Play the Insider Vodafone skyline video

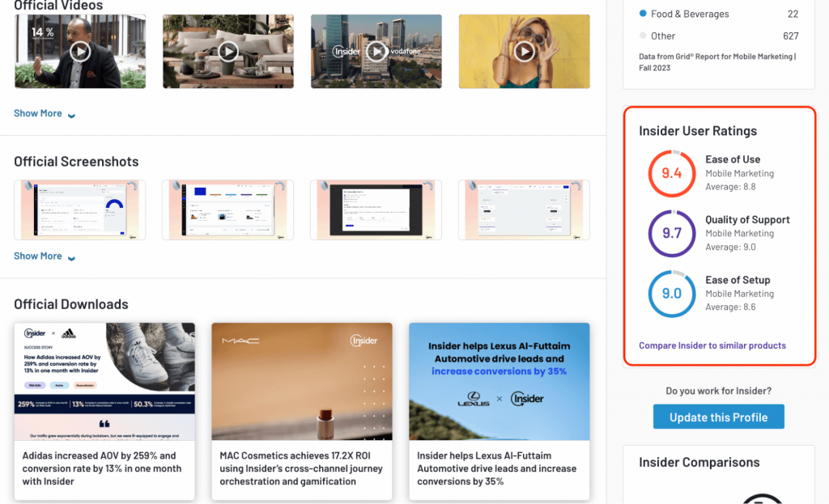(376, 51)
